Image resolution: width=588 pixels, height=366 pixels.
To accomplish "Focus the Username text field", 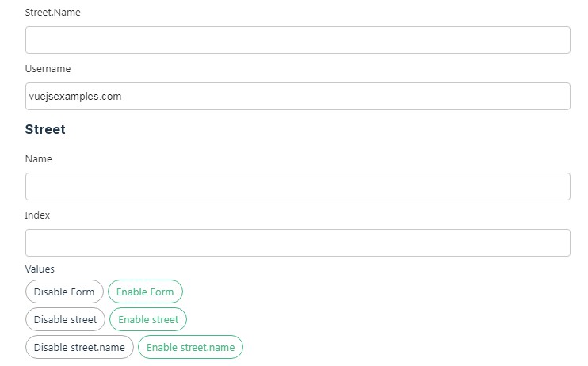I will coord(297,96).
